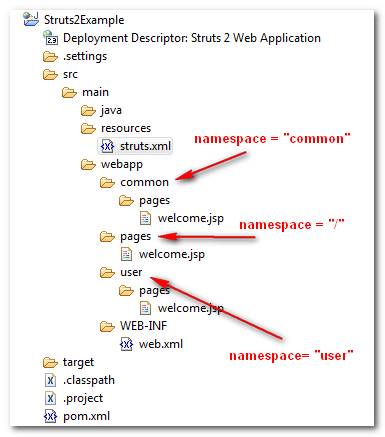
Task: Click the pages folder icon directly under webapp
Action: click(107, 236)
